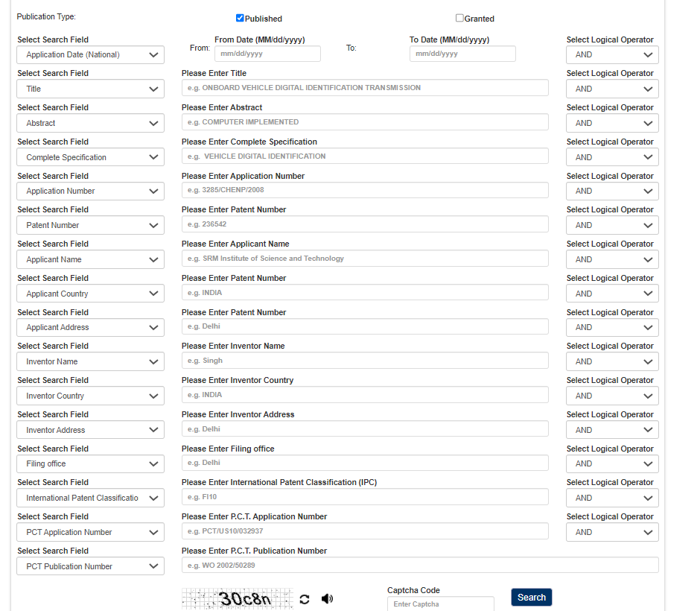Open the Patent Number search field dropdown

(x=91, y=225)
